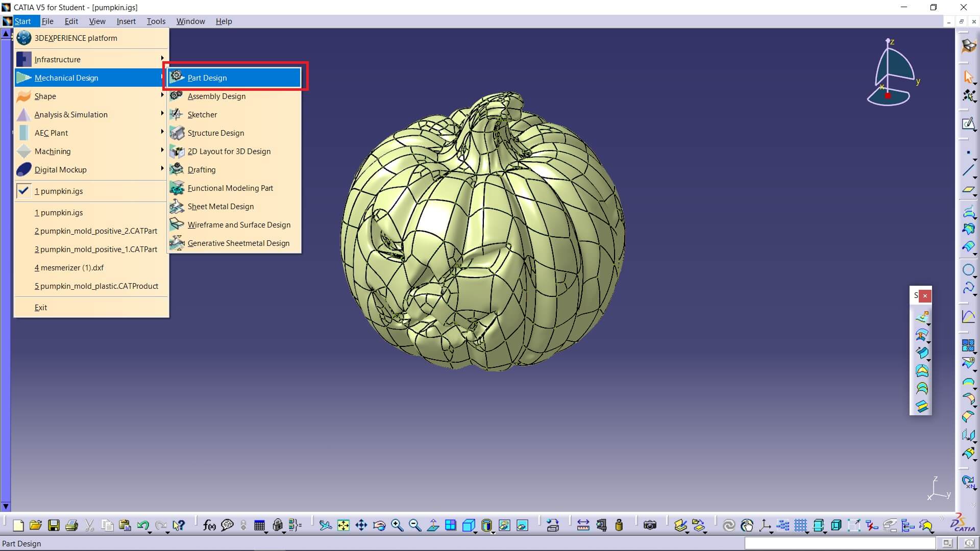Click Exit in the Start menu
Viewport: 980px width, 551px height.
[x=91, y=307]
